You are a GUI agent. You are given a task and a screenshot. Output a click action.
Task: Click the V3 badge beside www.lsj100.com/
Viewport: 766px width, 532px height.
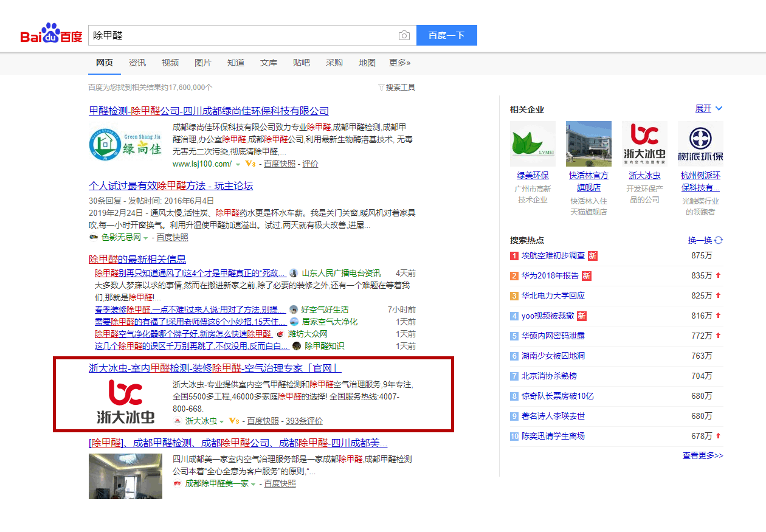250,164
